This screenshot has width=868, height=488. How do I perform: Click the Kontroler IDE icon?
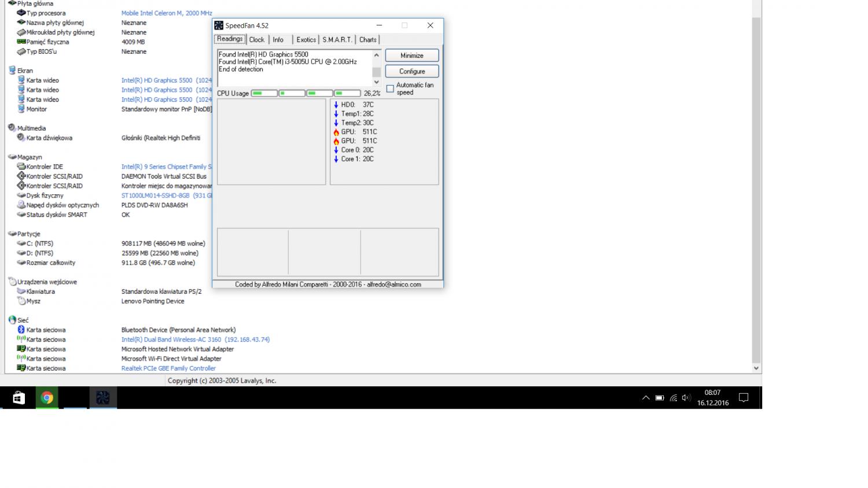click(21, 167)
